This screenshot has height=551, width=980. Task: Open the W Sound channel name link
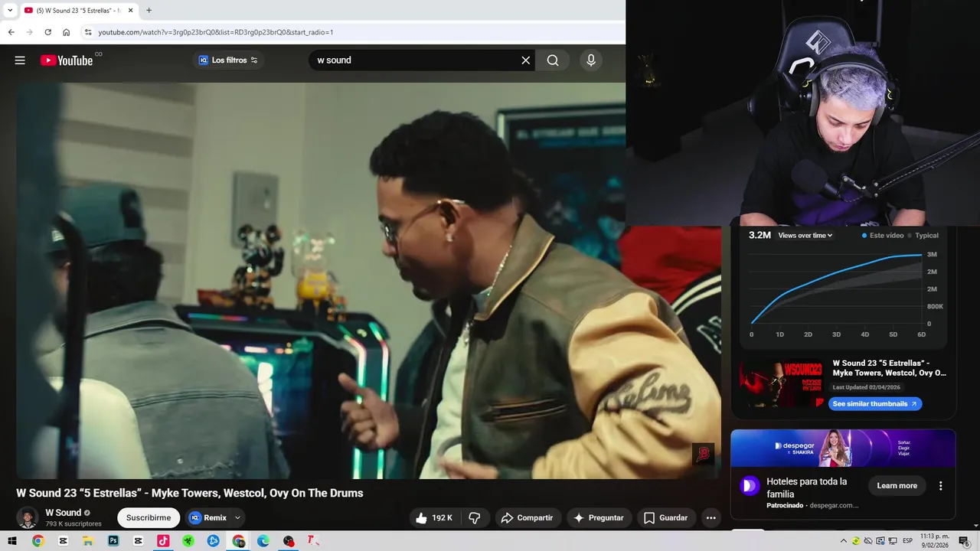(63, 513)
